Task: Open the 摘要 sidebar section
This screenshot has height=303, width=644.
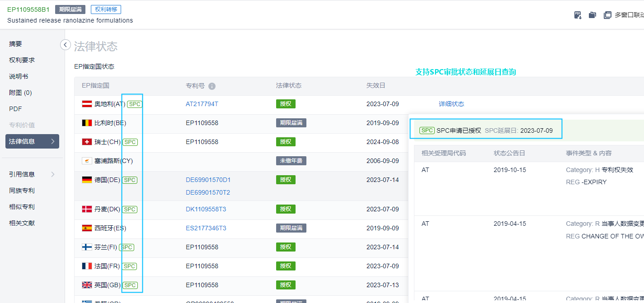Action: [15, 44]
